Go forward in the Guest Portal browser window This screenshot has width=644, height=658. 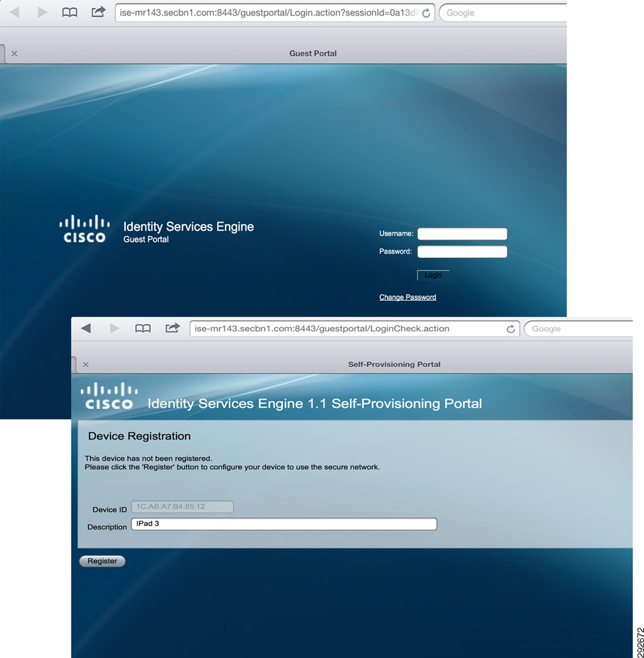43,12
